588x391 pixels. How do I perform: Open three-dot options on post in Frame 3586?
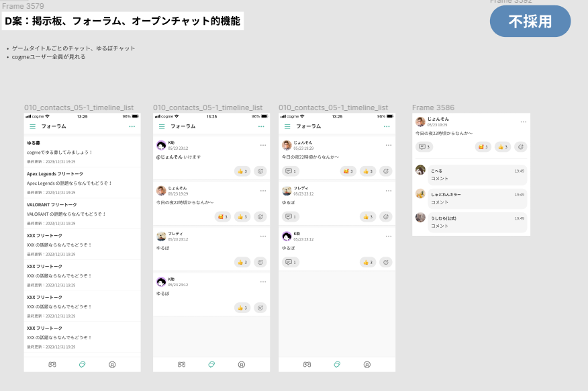point(523,122)
